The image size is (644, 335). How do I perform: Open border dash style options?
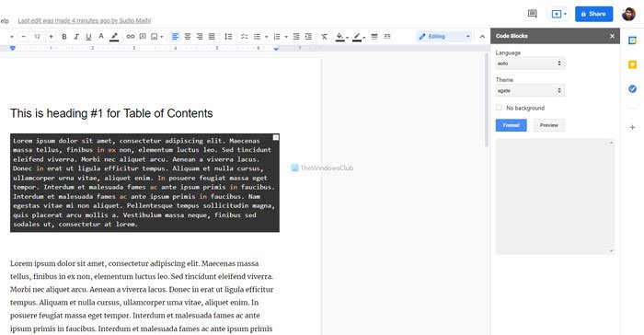point(387,37)
